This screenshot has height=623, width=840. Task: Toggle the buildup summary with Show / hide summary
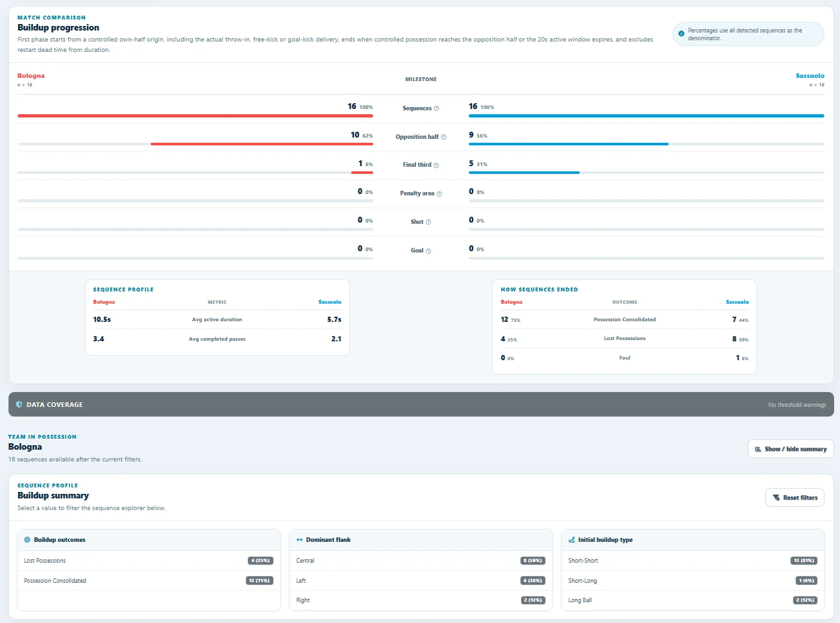[791, 449]
